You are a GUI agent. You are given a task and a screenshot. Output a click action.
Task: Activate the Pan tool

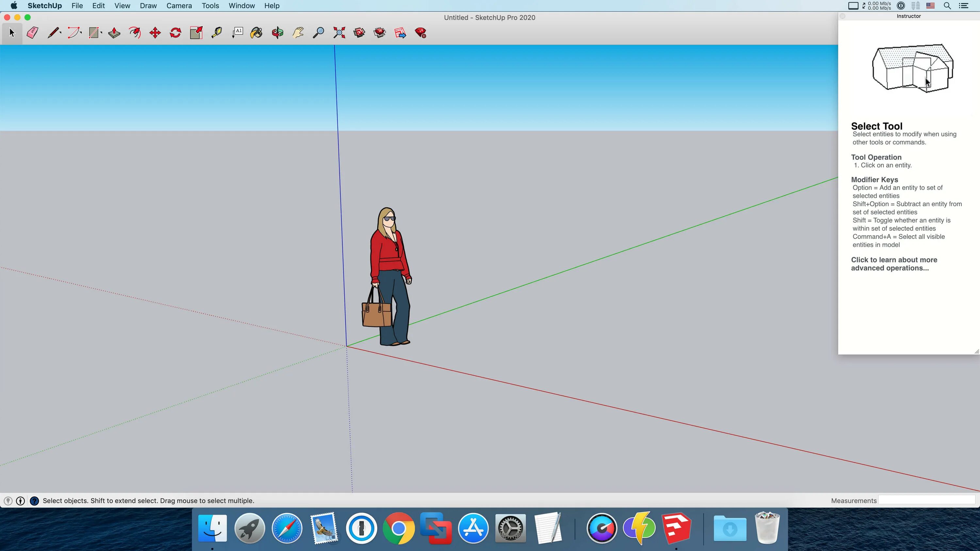tap(298, 33)
